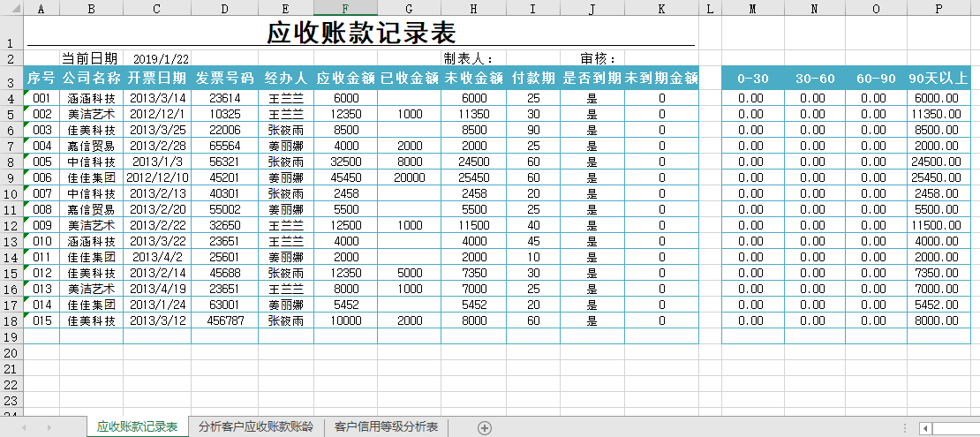Open the 客户信用等级分析表 sheet tab
This screenshot has height=437, width=980.
tap(386, 427)
